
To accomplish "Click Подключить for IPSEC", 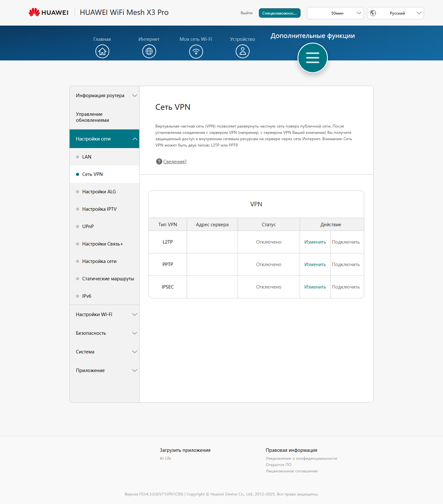I will [346, 287].
